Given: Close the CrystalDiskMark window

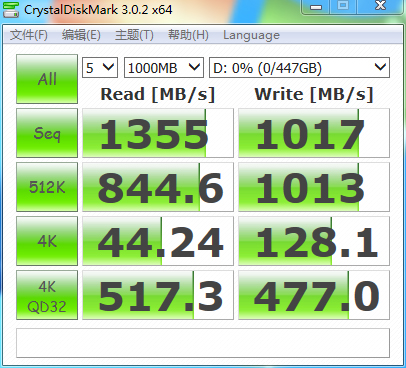Looking at the screenshot, I should tap(380, 7).
